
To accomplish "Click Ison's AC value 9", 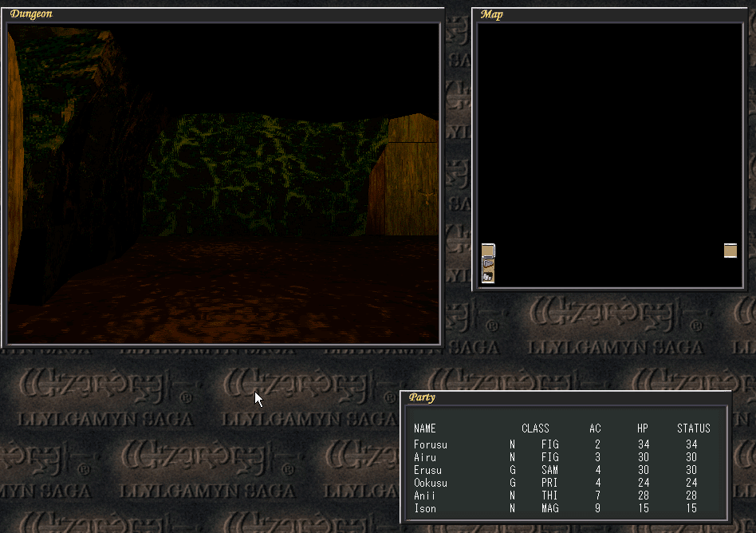I will [598, 508].
